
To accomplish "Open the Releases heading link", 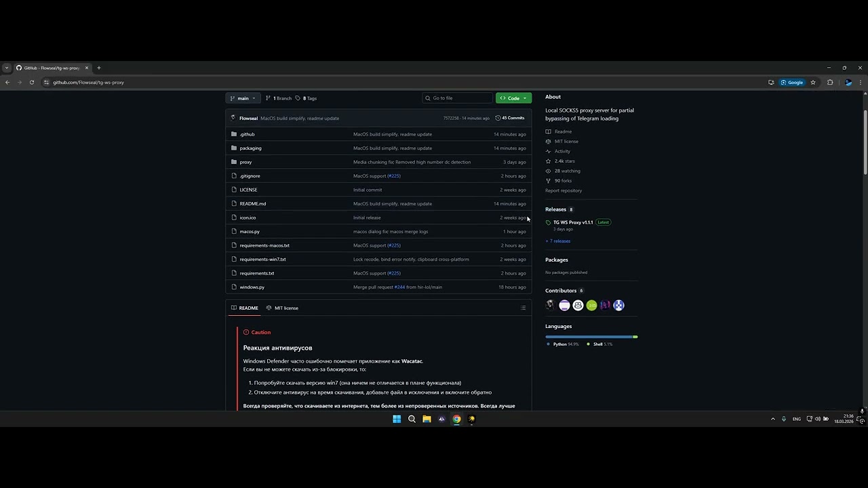I will pos(559,209).
